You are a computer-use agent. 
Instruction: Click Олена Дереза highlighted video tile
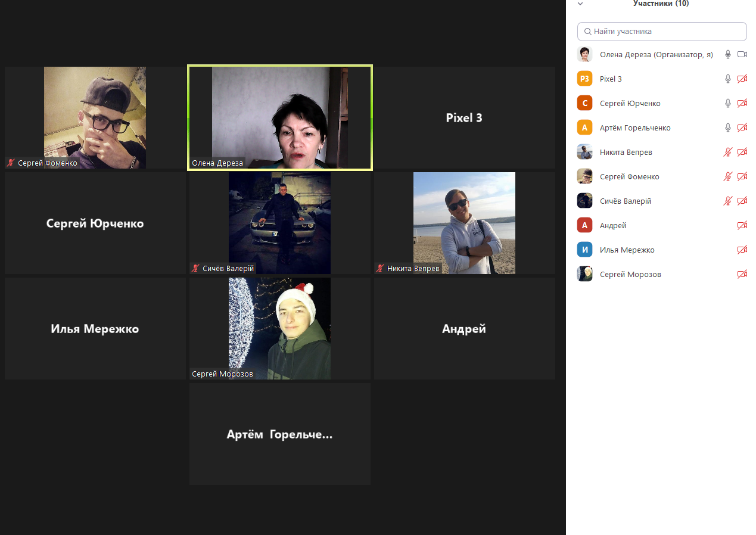click(280, 117)
